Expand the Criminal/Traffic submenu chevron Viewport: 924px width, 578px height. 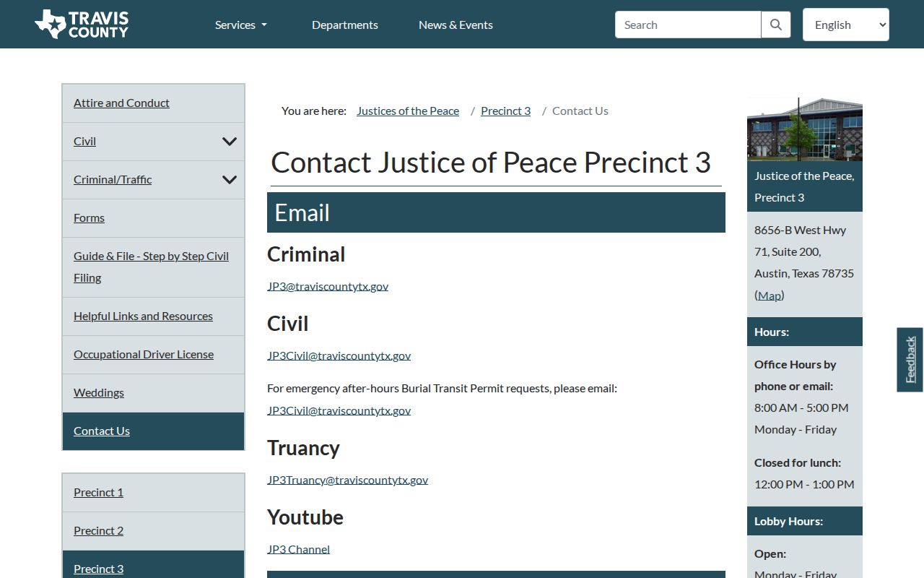[230, 180]
